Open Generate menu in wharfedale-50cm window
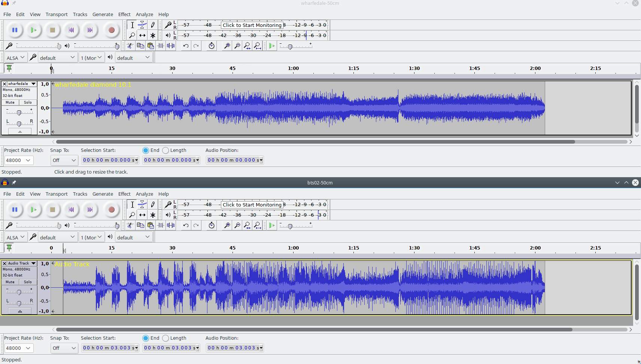The image size is (641, 364). 103,14
